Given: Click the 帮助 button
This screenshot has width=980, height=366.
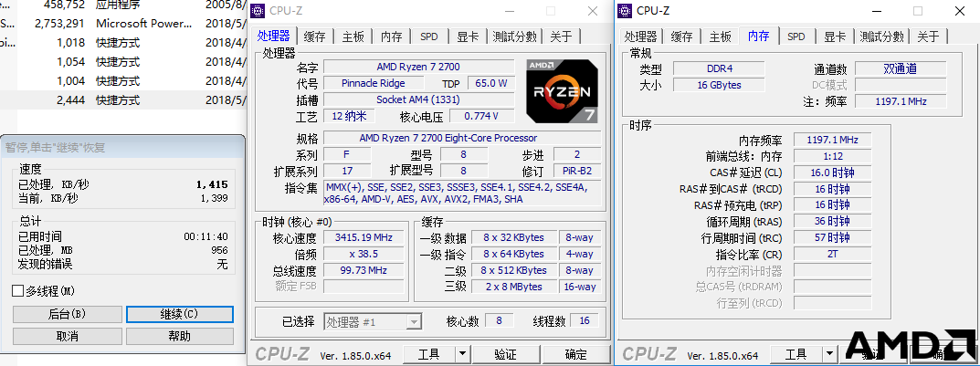Looking at the screenshot, I should coord(179,336).
